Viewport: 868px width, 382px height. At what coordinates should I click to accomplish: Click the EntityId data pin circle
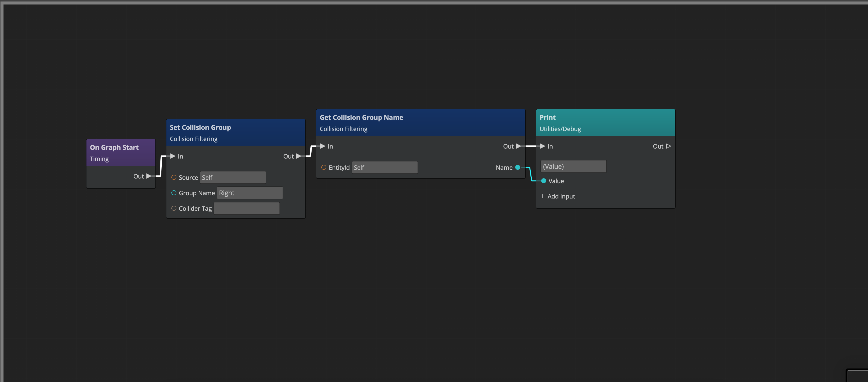324,167
